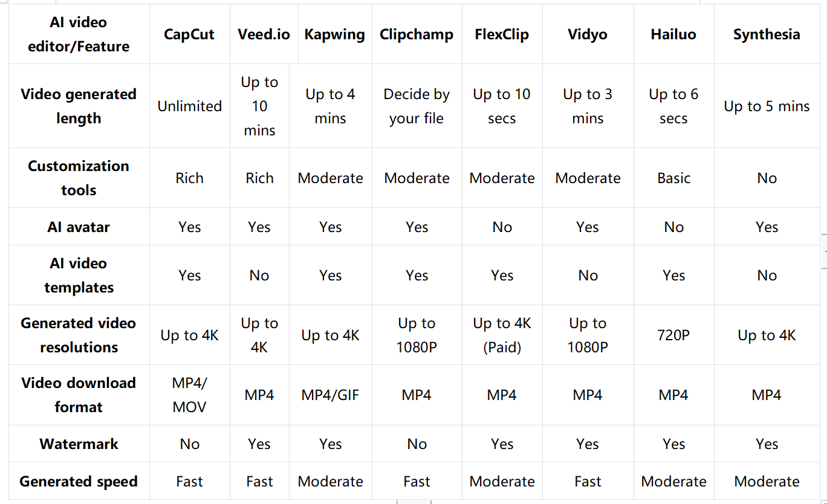827x504 pixels.
Task: Select the 'Unlimited' cell under CapCut
Action: pos(189,106)
